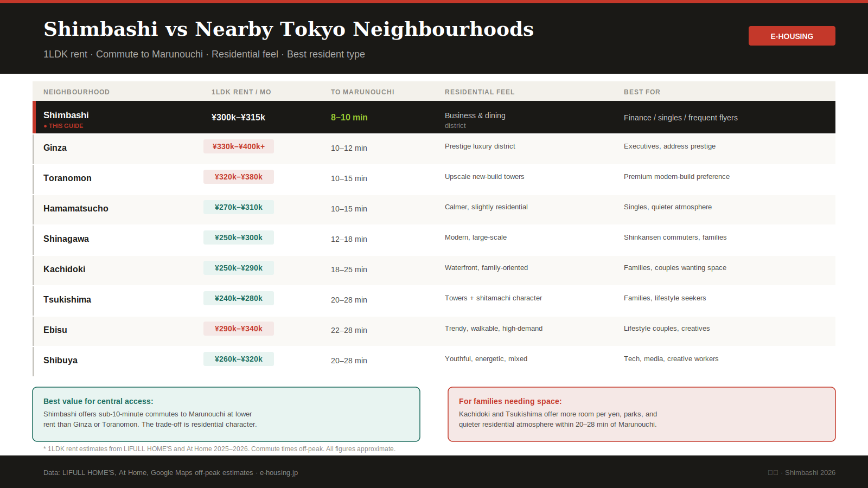Click Shibuya rent badge ¥260k–¥320k

pyautogui.click(x=239, y=359)
